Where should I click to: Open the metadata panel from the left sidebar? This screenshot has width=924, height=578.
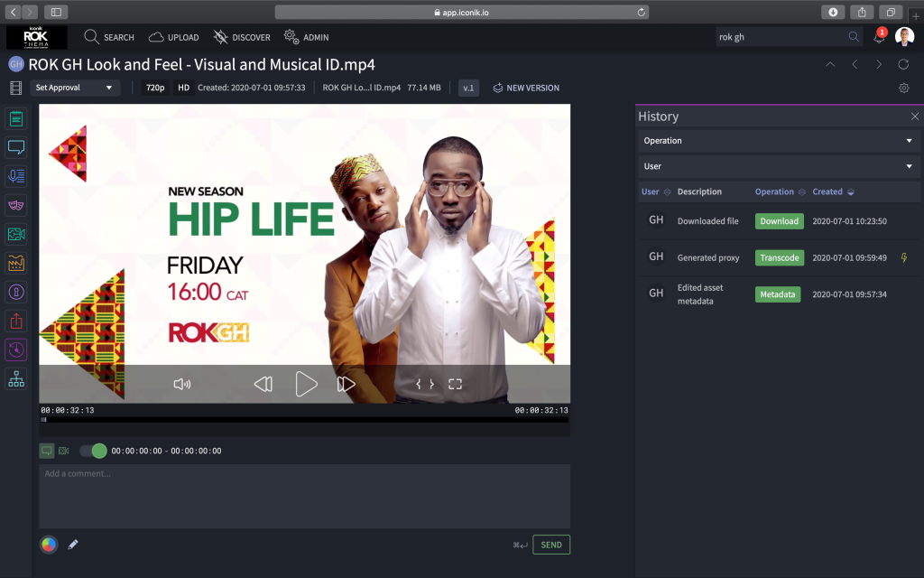[x=16, y=118]
